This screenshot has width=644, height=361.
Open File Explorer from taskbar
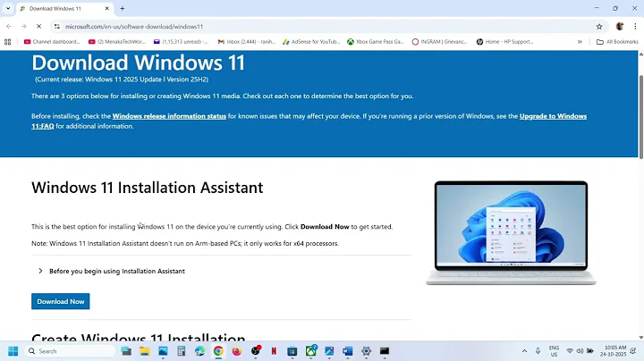click(x=145, y=351)
